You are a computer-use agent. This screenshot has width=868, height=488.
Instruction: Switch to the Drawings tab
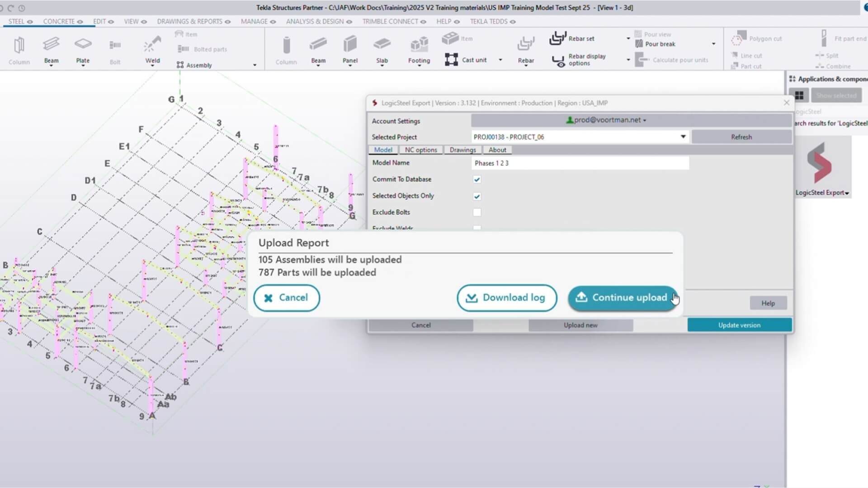462,150
